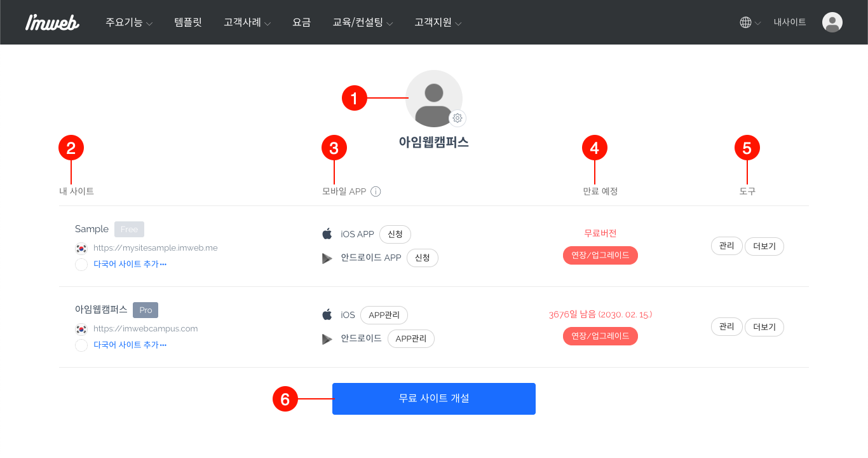Click 다국어 사이트 추가 under 아임웹캠퍼스
Screen dimensions: 868x458
[x=130, y=345]
